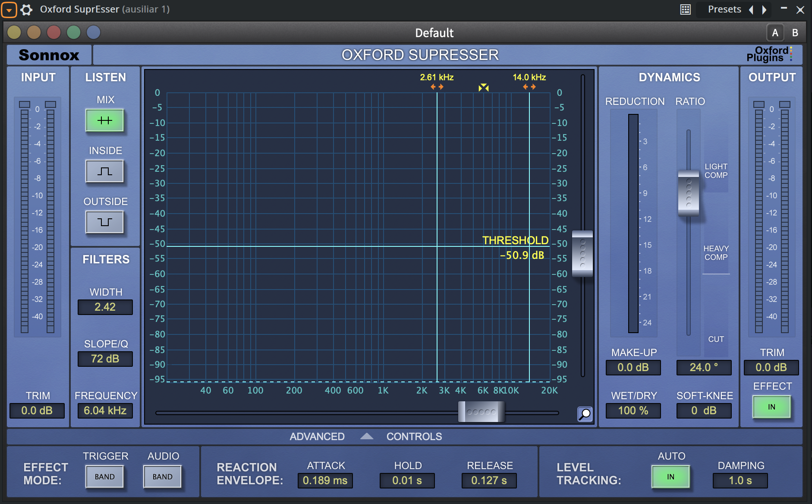The width and height of the screenshot is (812, 504).
Task: Click the plugin settings gear icon
Action: click(x=26, y=9)
